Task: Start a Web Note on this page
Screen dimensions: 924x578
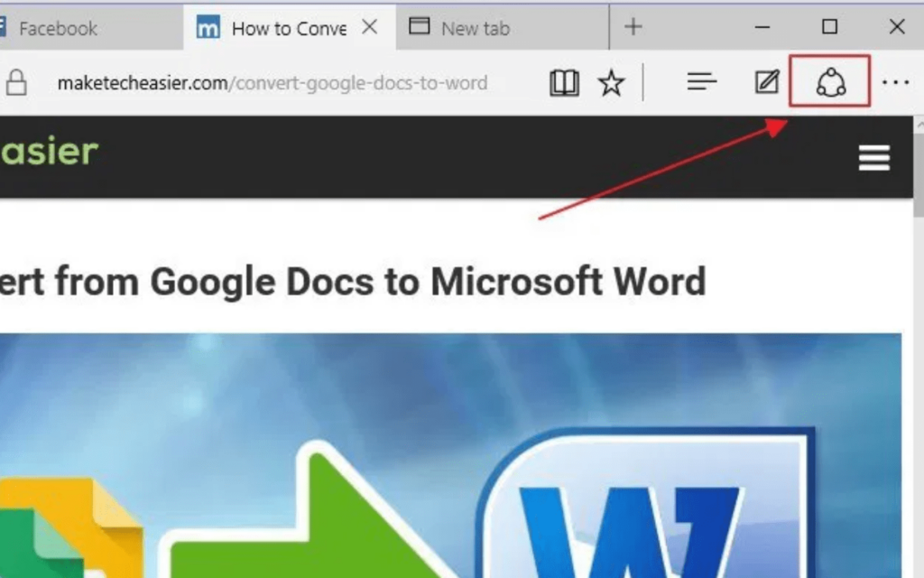Action: pyautogui.click(x=766, y=82)
